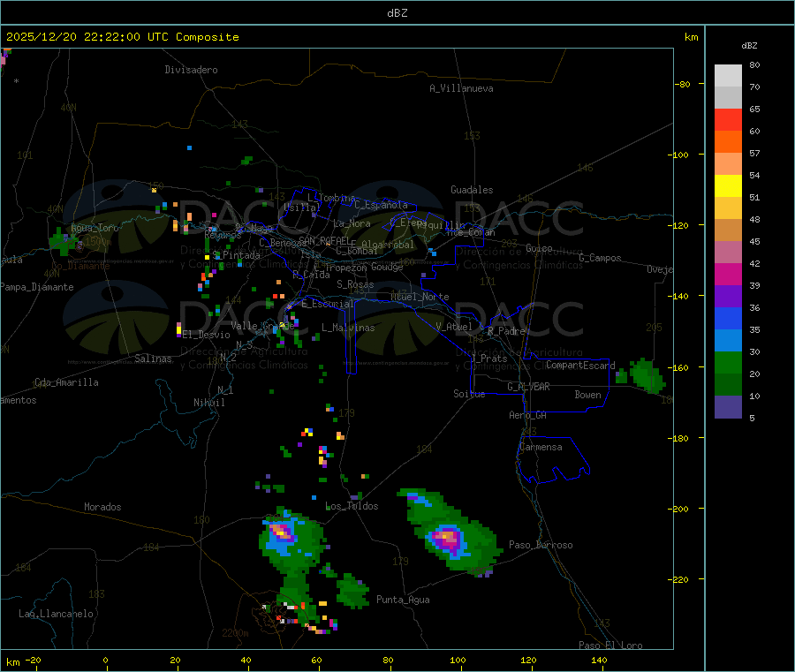Click the Nihuil map label
This screenshot has height=672, width=795.
tap(208, 403)
